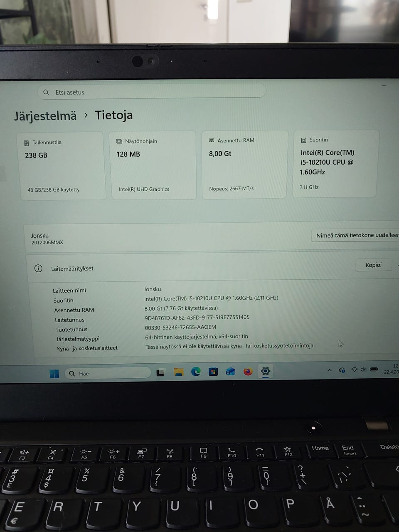This screenshot has height=532, width=399.
Task: Open Microsoft Store from the taskbar
Action: (213, 372)
